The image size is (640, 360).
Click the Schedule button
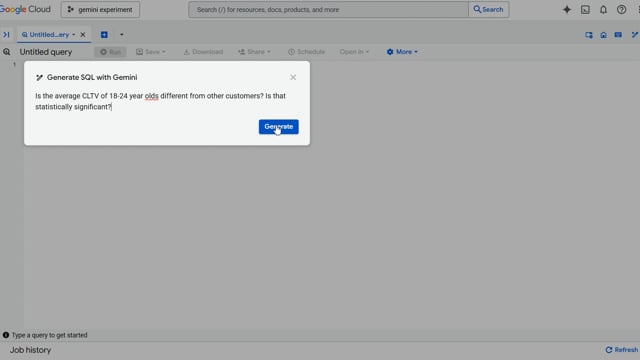pyautogui.click(x=307, y=52)
